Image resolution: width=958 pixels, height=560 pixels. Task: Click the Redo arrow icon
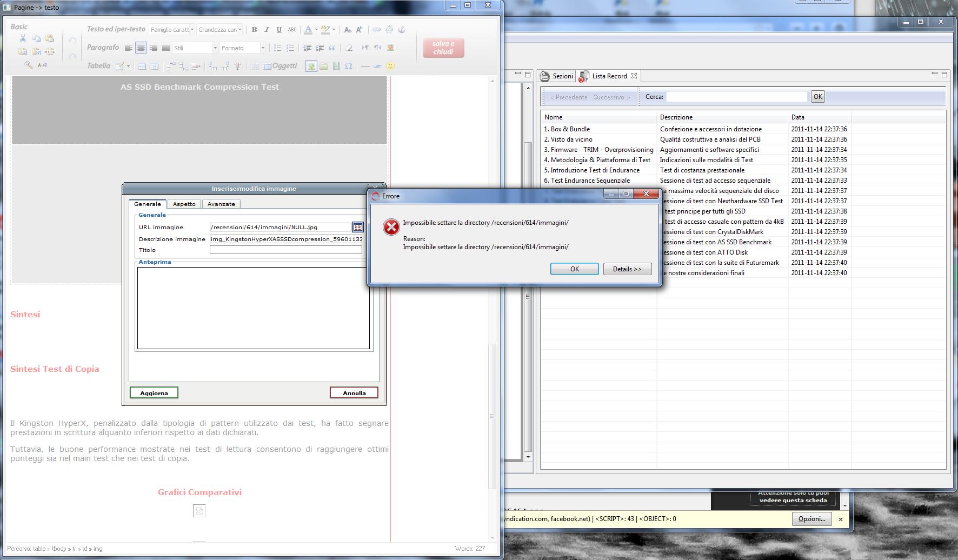pos(72,57)
